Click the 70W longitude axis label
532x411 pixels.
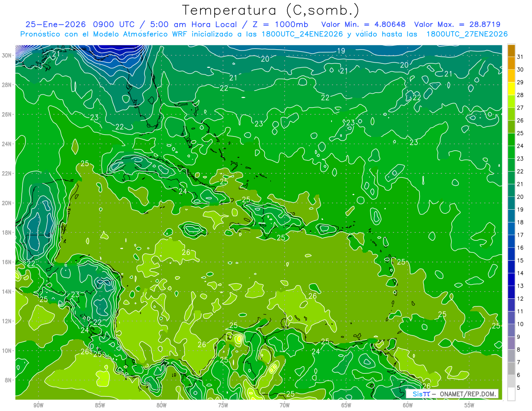[285, 405]
